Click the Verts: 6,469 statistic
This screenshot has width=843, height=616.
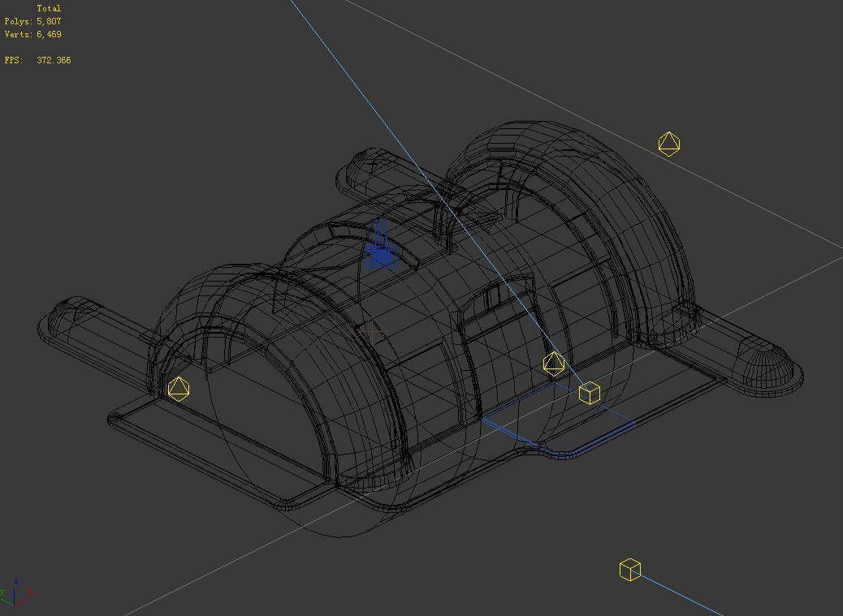[32, 34]
